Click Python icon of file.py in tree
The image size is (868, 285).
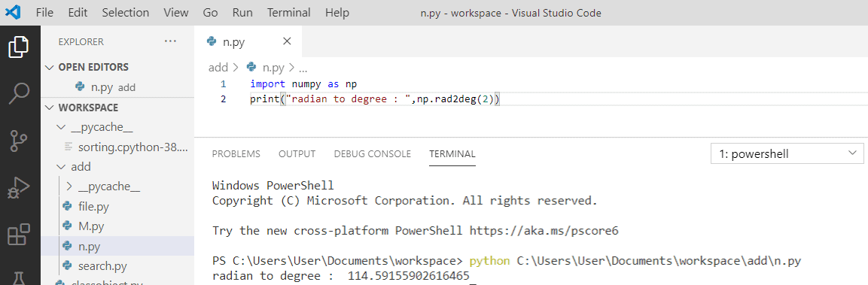click(68, 206)
